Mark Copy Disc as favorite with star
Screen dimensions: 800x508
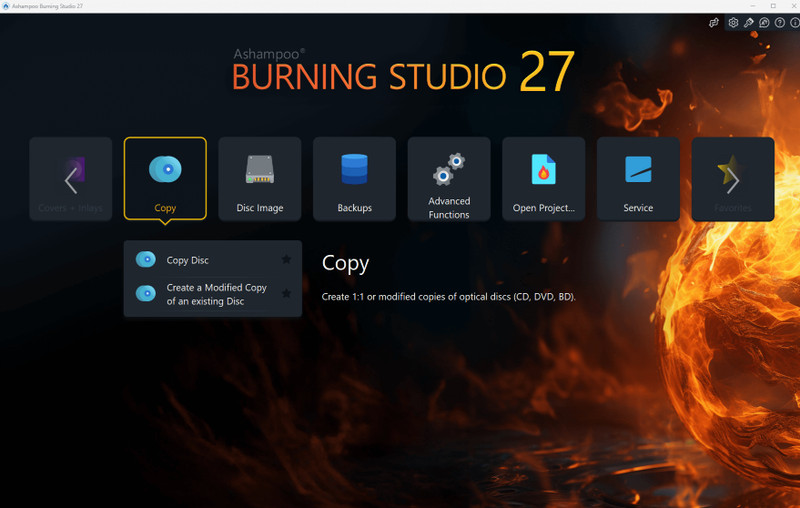pyautogui.click(x=286, y=260)
